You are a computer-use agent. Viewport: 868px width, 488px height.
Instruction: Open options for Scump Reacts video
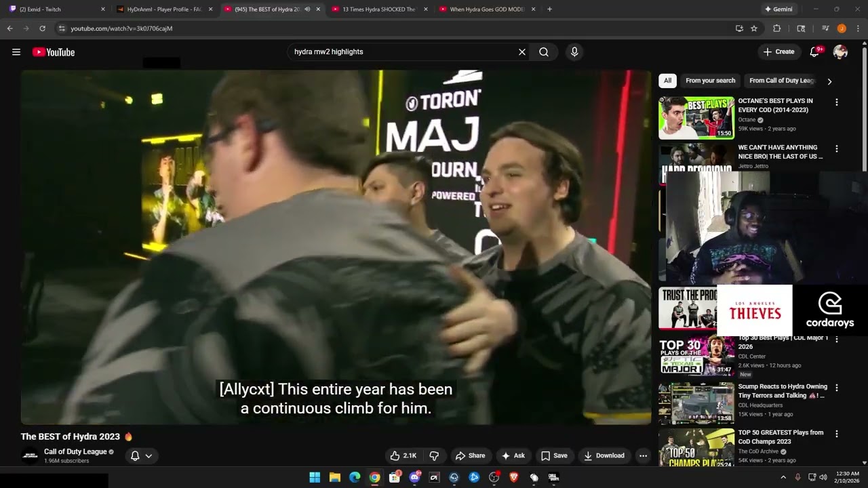pos(837,388)
